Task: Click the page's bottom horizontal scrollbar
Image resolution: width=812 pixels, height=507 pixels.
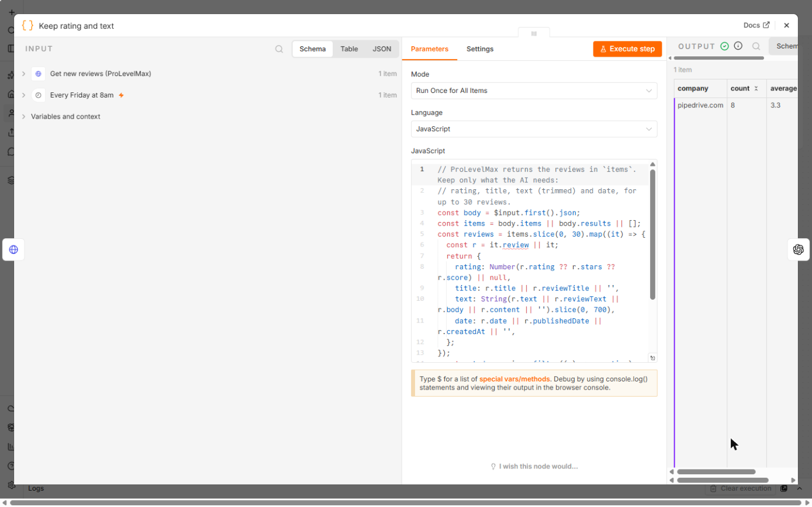Action: point(406,502)
